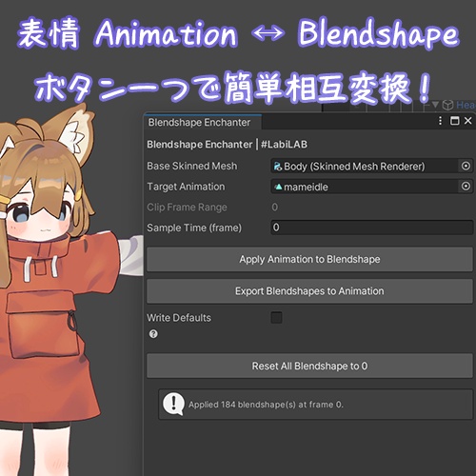Open object picker for Base Skinned Mesh
Screen dimensions: 476x476
[x=466, y=166]
